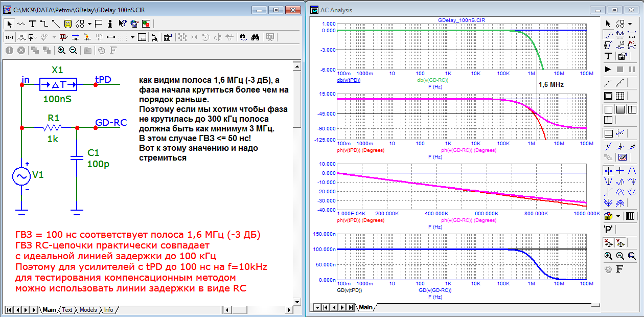The image size is (644, 317).
Task: Open grid options dropdown arrow
Action: click(132, 37)
